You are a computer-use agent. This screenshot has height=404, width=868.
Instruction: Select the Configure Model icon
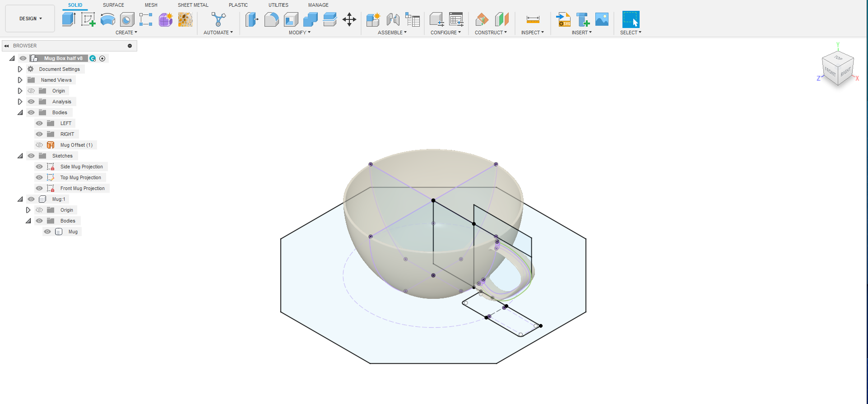[436, 19]
